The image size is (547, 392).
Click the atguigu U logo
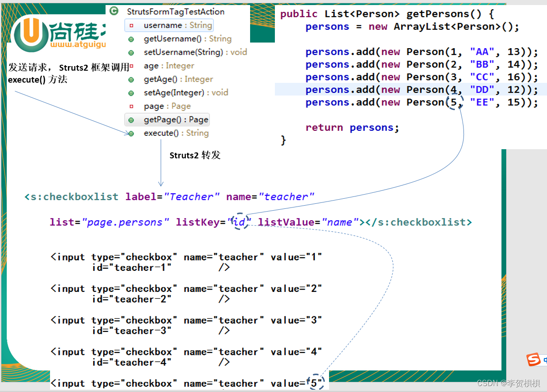pos(31,34)
